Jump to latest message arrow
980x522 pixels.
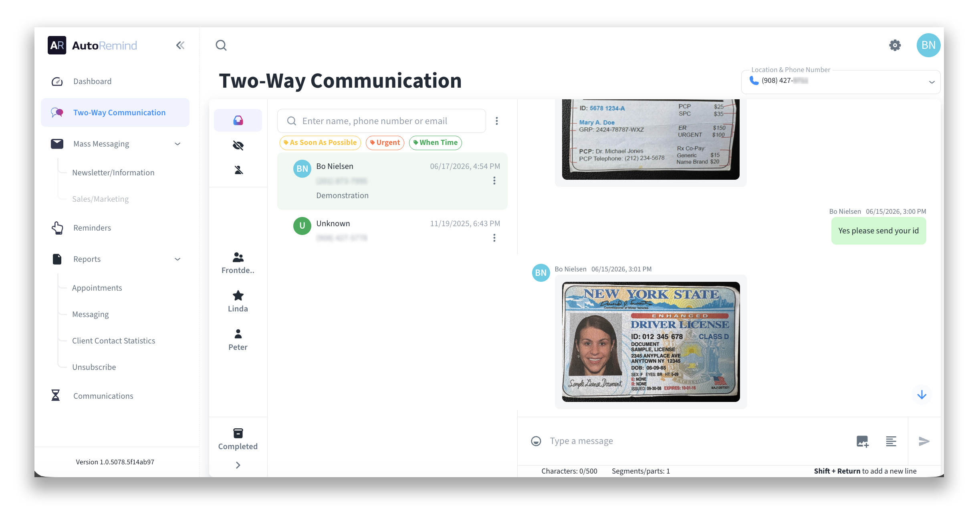[x=922, y=395]
